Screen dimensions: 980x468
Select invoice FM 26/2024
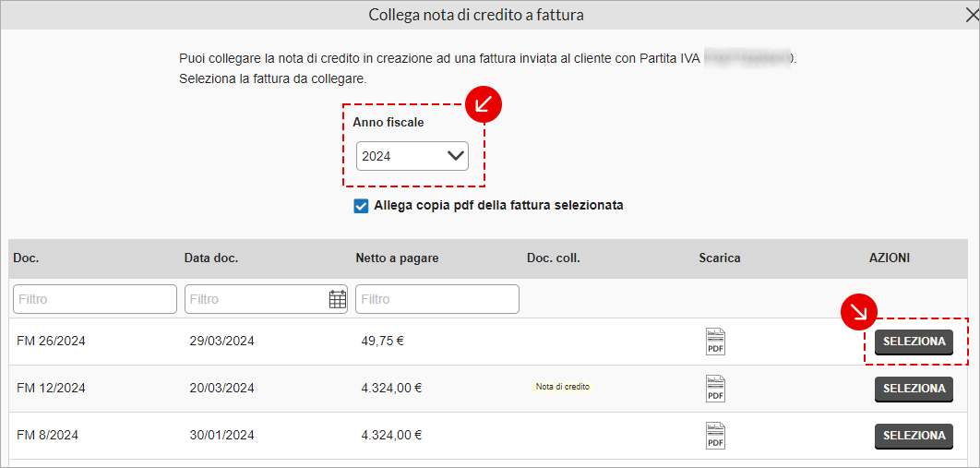pyautogui.click(x=914, y=342)
